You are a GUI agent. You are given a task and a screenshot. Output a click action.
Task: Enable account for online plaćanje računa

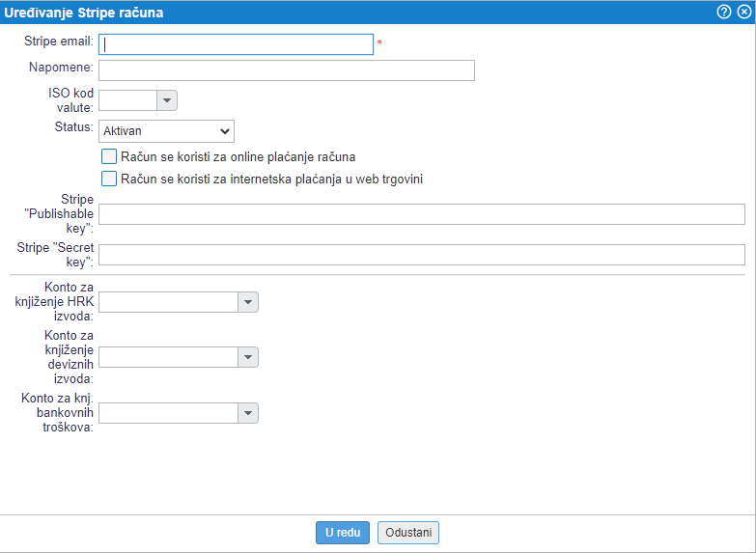[x=109, y=156]
